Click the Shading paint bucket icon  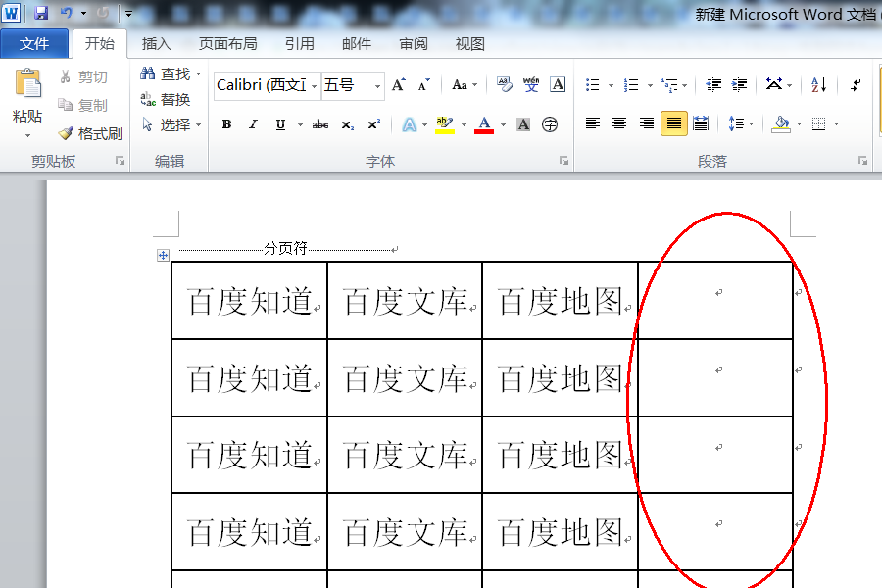tap(781, 123)
